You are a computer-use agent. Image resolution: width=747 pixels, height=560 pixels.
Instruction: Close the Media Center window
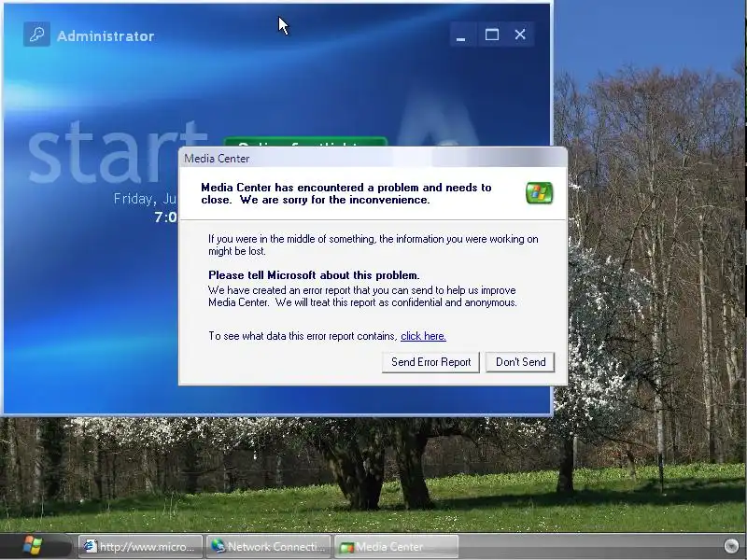(520, 35)
